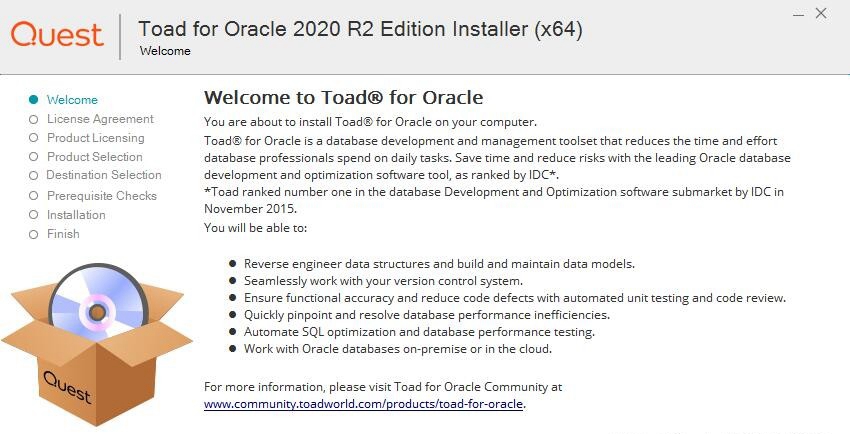Select the Welcome step radio indicator
Image resolution: width=850 pixels, height=434 pixels.
pos(34,100)
